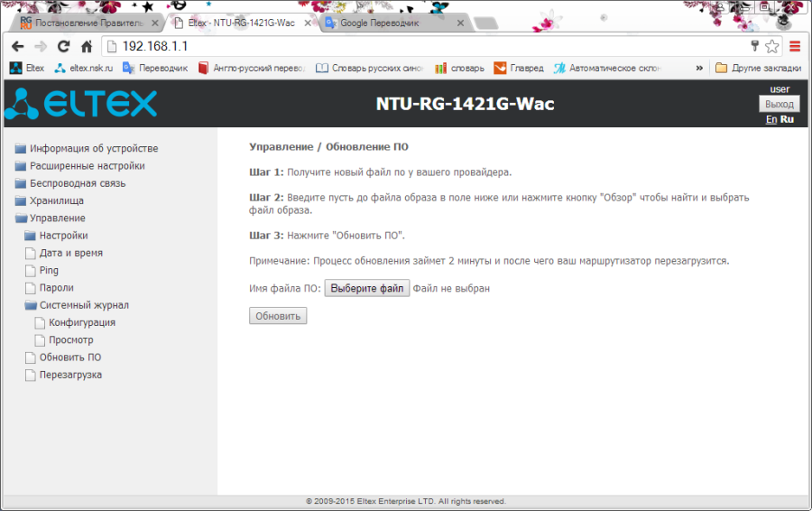Open the Обновить ПО page
The image size is (812, 511).
click(63, 358)
